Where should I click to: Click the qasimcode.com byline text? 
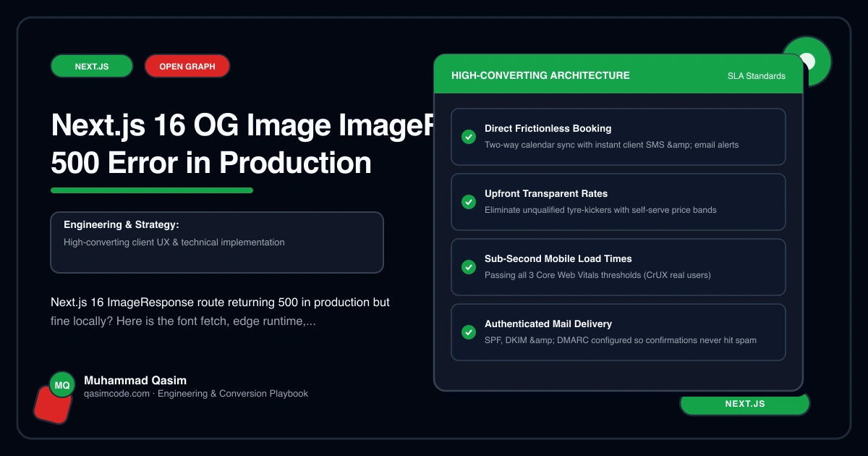[x=196, y=394]
